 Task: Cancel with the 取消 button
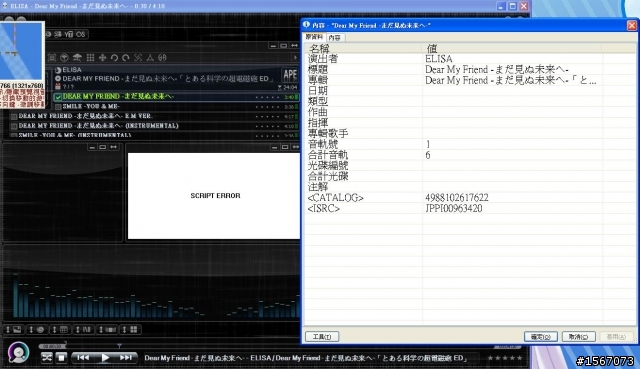click(x=579, y=337)
